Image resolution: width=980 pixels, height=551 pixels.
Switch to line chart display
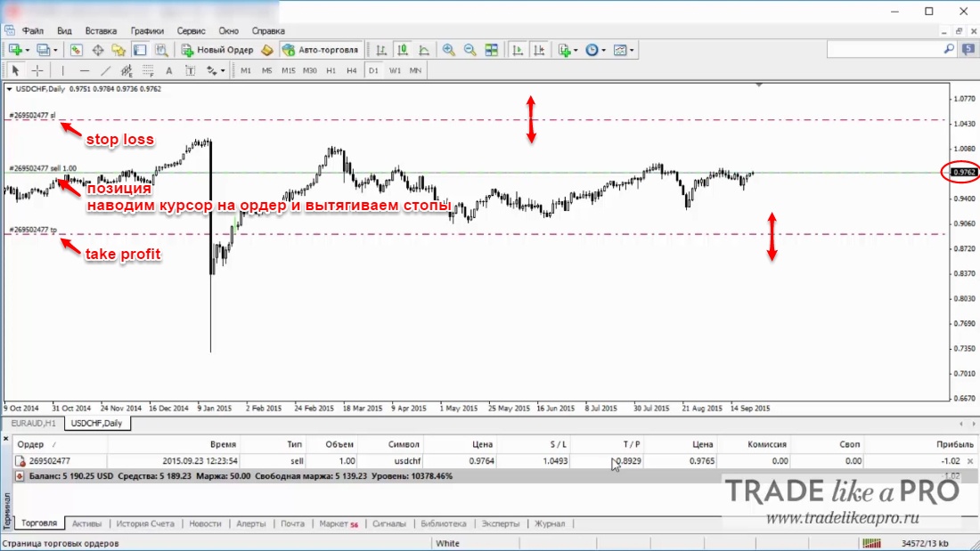click(x=424, y=50)
